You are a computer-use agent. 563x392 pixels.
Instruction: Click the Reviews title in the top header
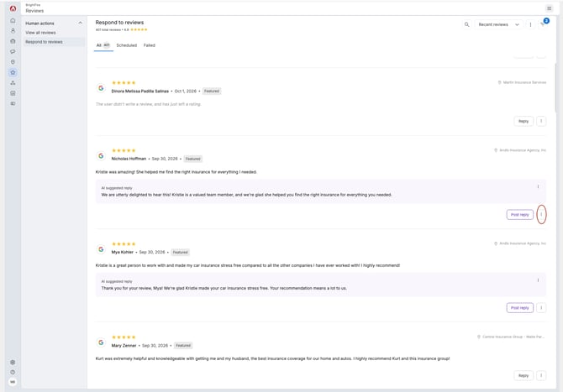pos(34,11)
